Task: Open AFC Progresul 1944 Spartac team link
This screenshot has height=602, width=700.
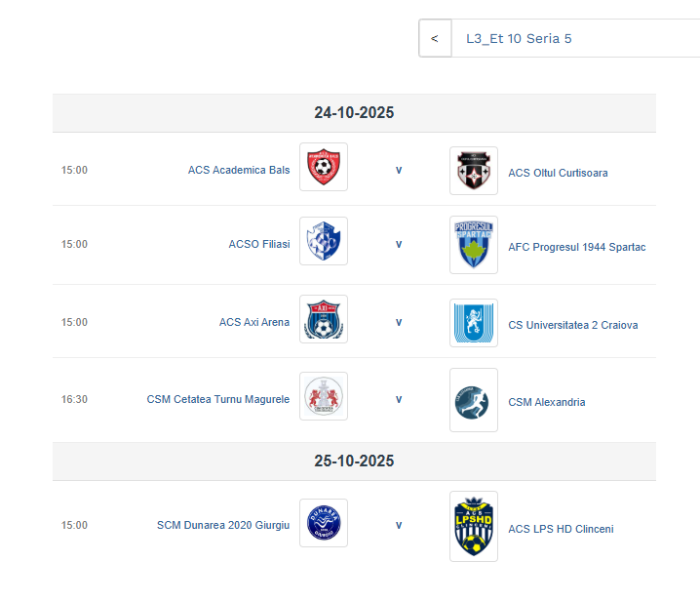Action: coord(576,247)
